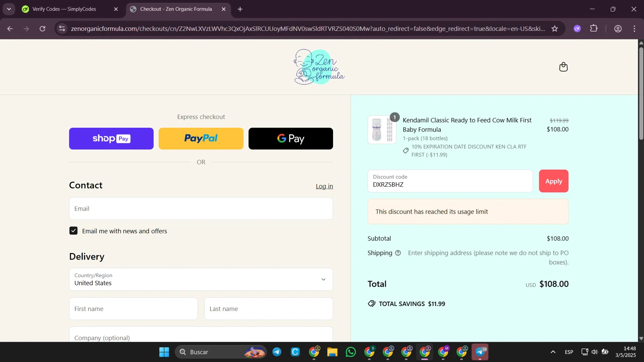Viewport: 644px width, 362px height.
Task: Click the First name field
Action: coord(134,309)
